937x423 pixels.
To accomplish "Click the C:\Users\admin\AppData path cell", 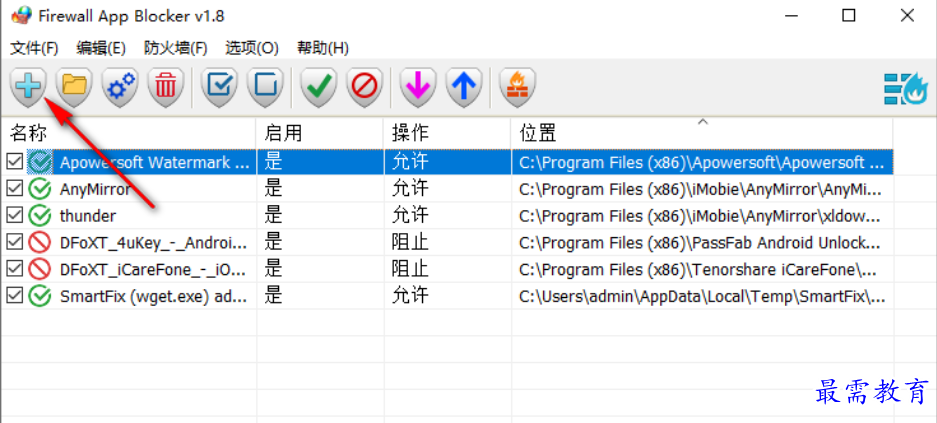I will click(702, 296).
